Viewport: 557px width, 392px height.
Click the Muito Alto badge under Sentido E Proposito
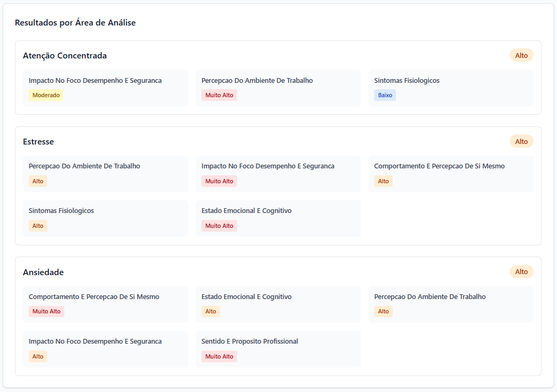pos(219,356)
